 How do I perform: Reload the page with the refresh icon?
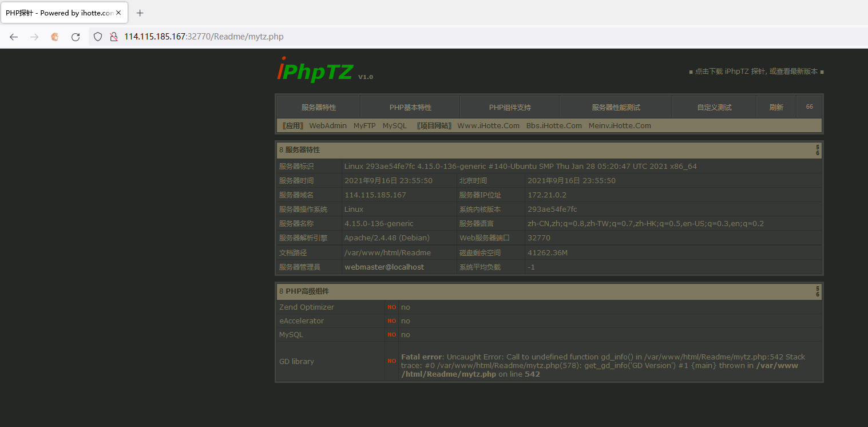tap(76, 37)
